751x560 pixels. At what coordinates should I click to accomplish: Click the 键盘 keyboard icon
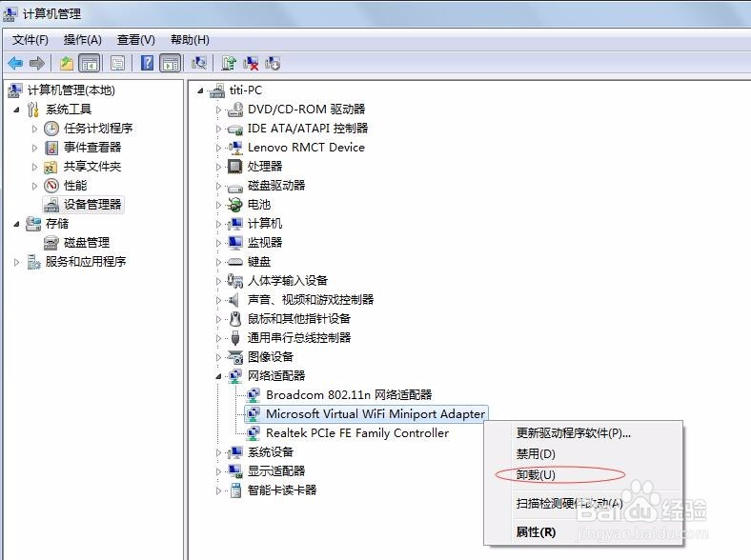tap(235, 262)
